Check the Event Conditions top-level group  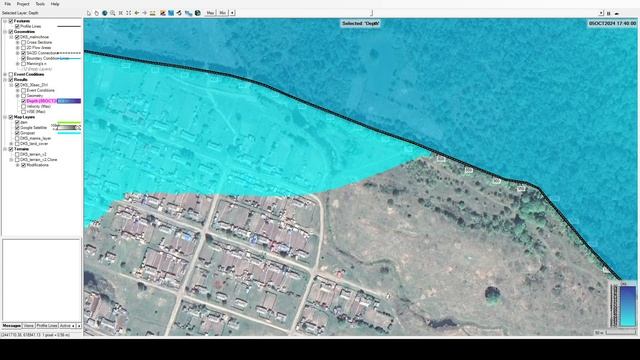coord(11,74)
